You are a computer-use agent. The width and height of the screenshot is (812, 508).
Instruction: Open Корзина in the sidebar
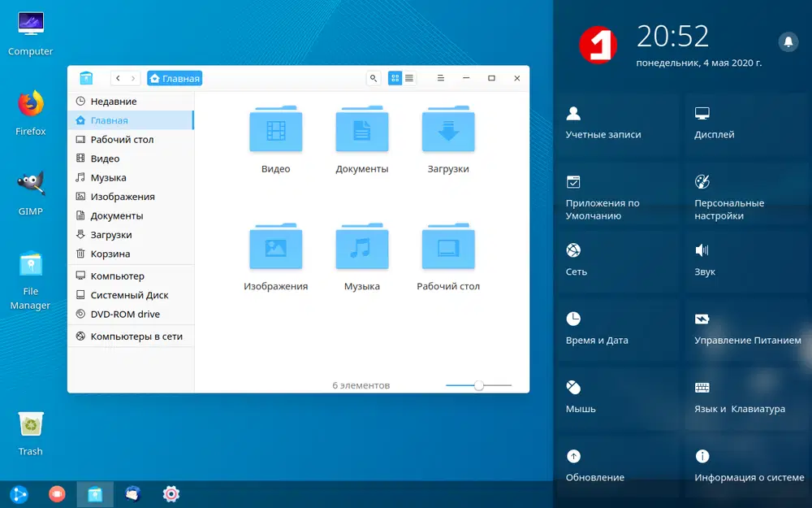click(x=110, y=254)
